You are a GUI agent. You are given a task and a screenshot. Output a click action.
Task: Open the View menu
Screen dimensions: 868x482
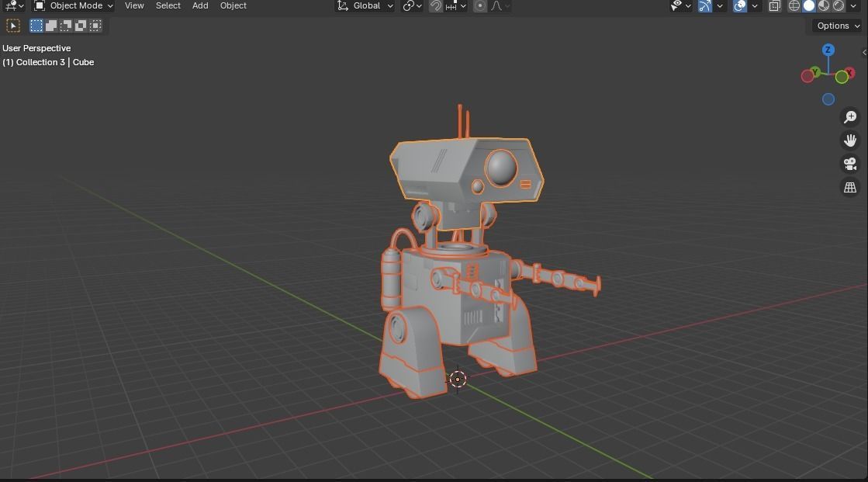click(x=134, y=5)
